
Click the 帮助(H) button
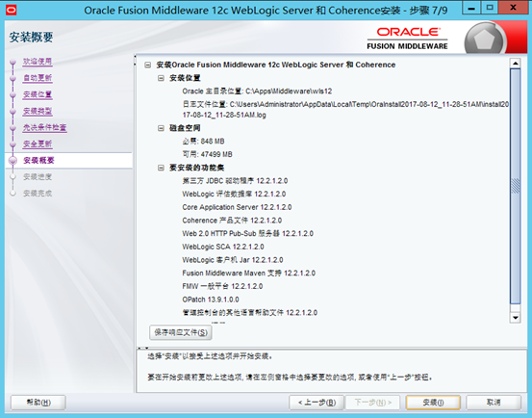pos(38,403)
